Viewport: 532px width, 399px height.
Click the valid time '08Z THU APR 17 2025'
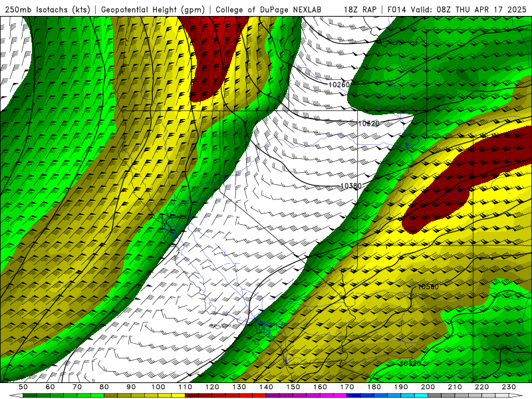(481, 10)
